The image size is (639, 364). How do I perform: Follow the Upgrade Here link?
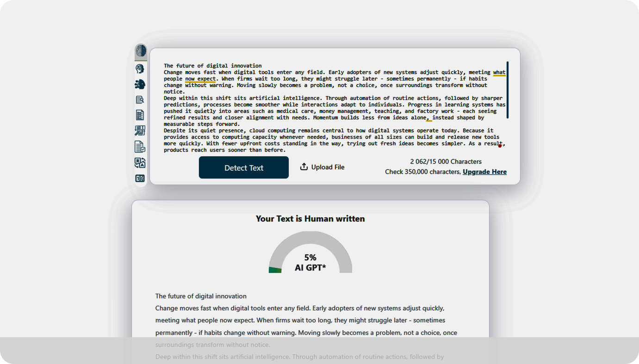point(484,172)
